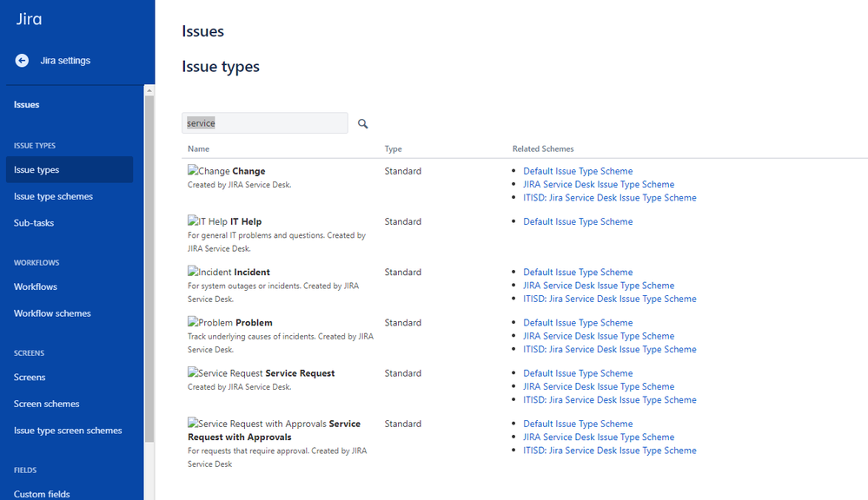
Task: Click the bold IT Help name
Action: click(x=246, y=221)
